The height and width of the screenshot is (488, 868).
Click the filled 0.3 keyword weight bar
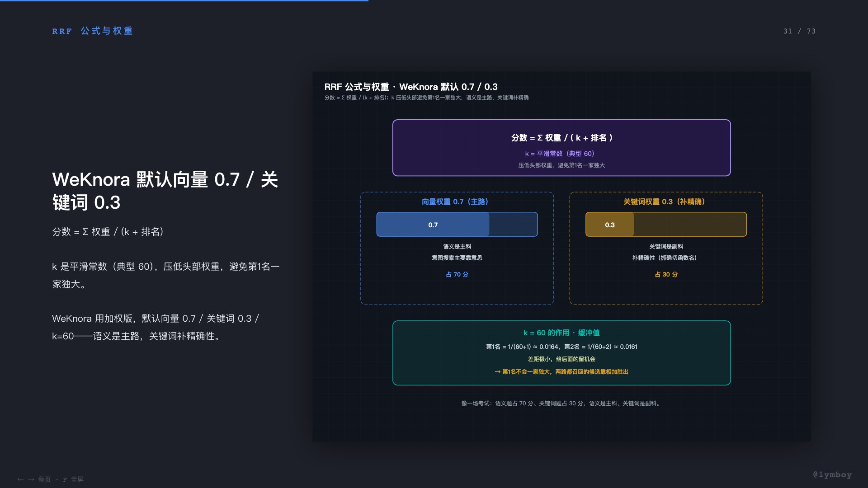coord(610,225)
